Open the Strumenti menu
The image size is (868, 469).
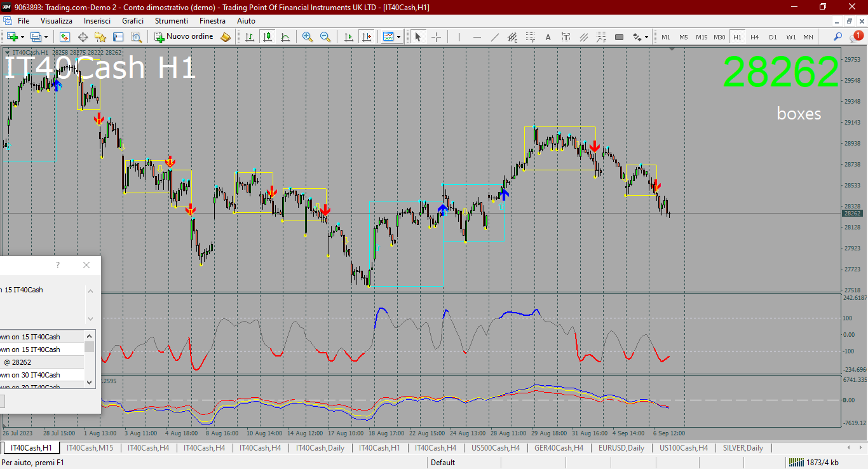[172, 21]
